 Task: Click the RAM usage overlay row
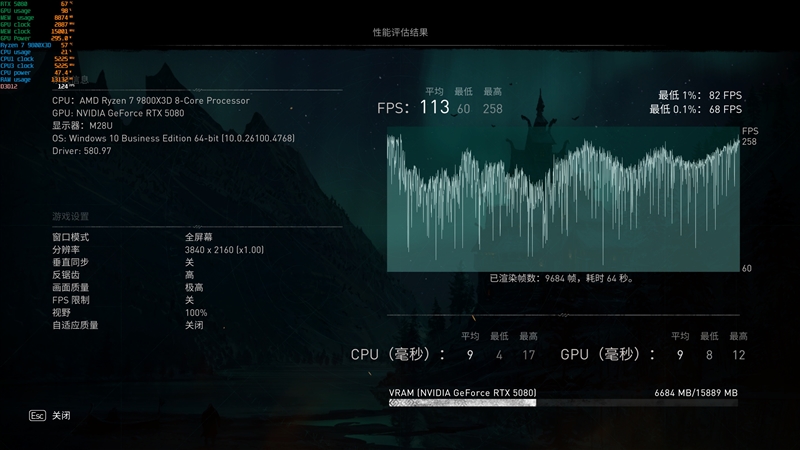[x=36, y=80]
